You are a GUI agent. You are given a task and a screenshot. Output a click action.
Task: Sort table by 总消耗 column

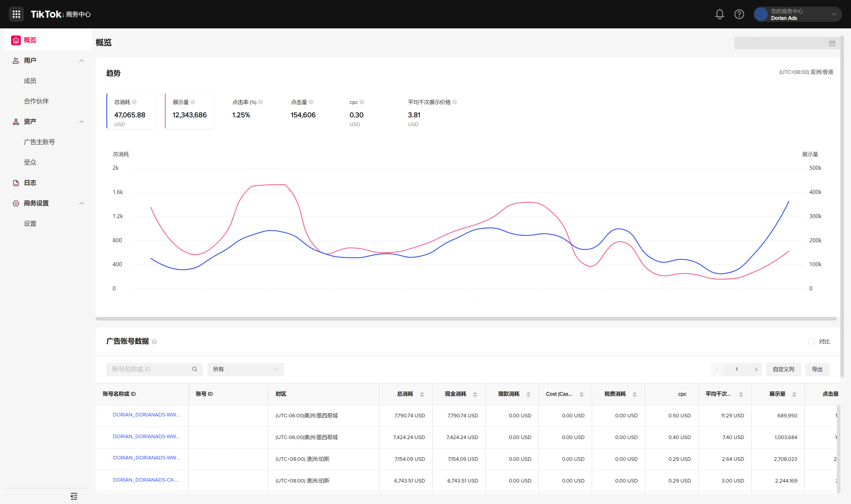pyautogui.click(x=422, y=394)
